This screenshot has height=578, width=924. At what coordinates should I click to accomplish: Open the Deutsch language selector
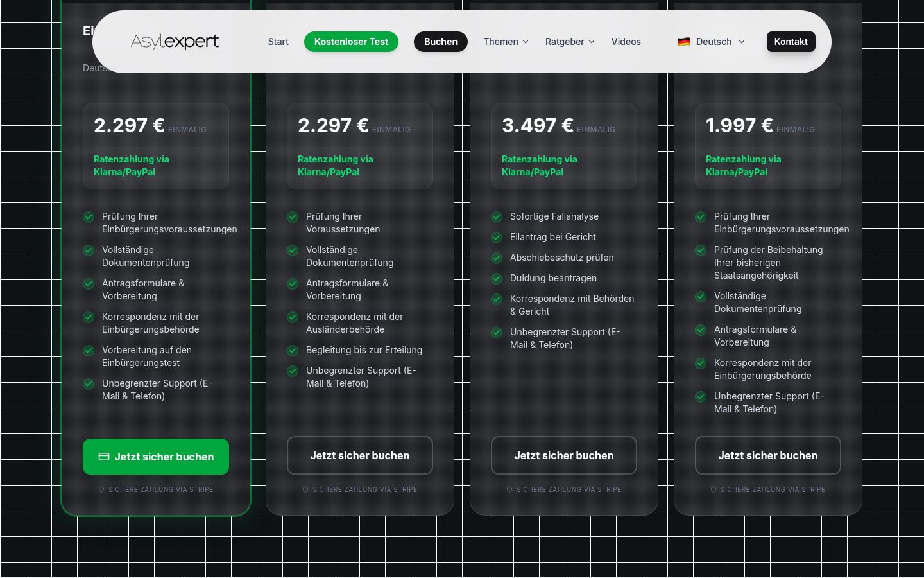pos(712,42)
